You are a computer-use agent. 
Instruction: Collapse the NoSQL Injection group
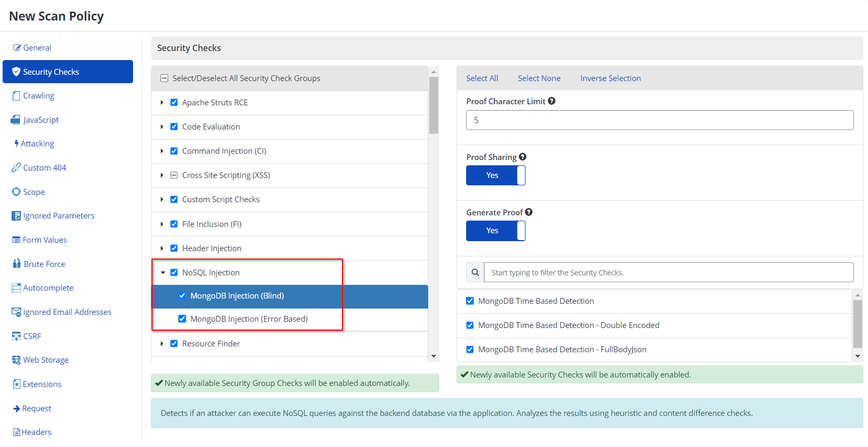163,273
